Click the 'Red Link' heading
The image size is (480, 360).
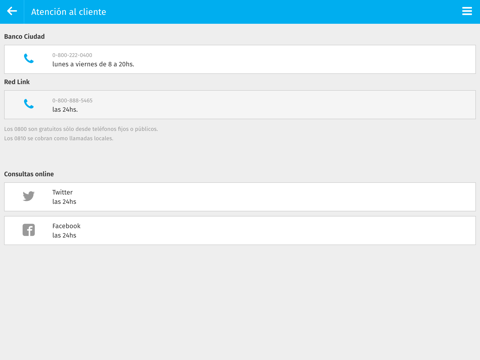pos(17,82)
